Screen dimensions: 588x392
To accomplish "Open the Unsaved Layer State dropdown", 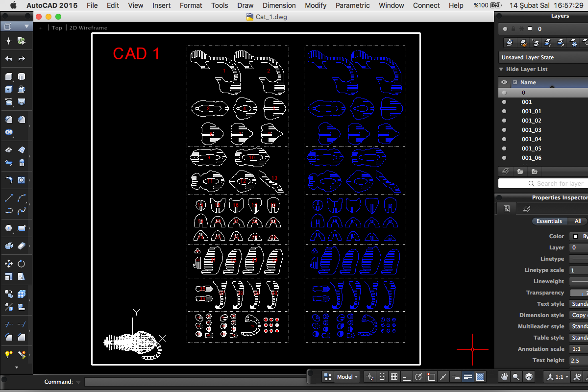I will pyautogui.click(x=543, y=57).
